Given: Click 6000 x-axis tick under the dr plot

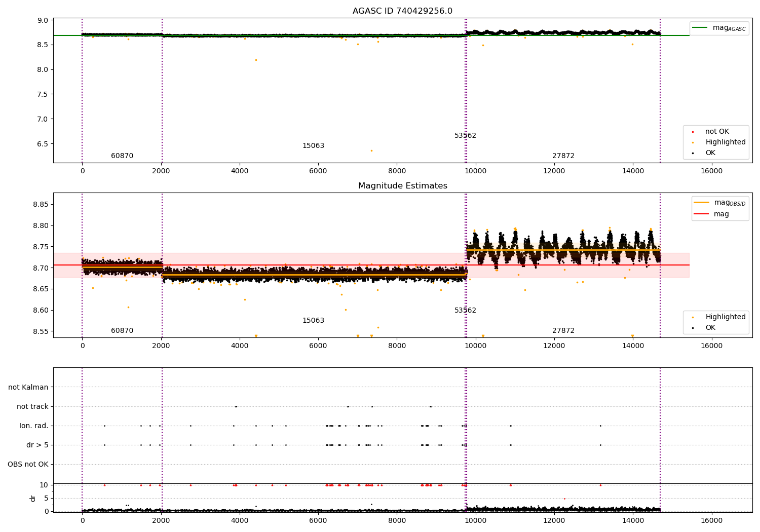Looking at the screenshot, I should pos(318,521).
